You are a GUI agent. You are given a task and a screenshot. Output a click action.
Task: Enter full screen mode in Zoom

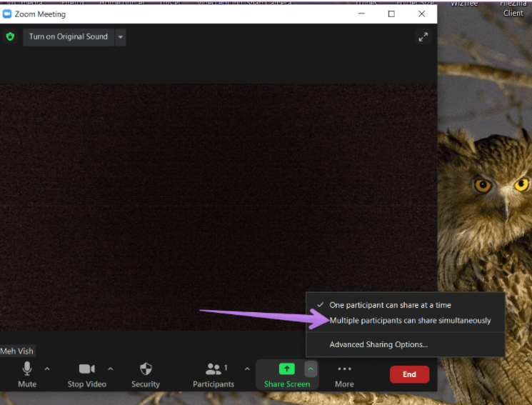(423, 36)
